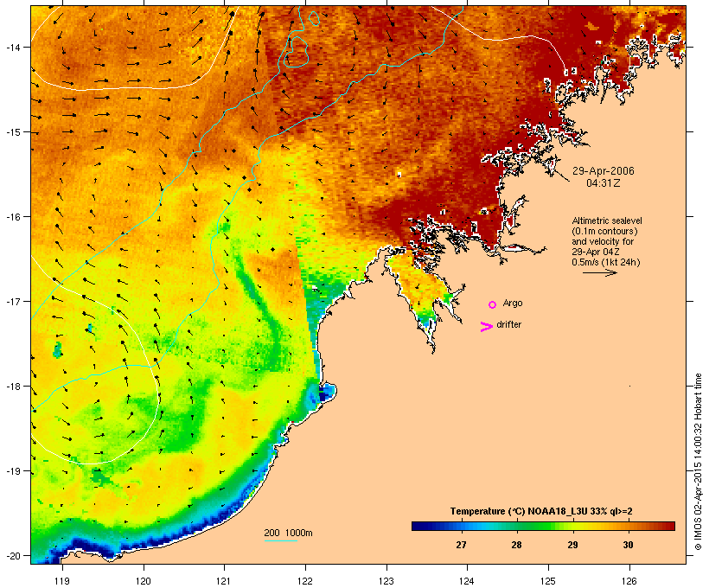Click the longitude label 120

[x=144, y=581]
